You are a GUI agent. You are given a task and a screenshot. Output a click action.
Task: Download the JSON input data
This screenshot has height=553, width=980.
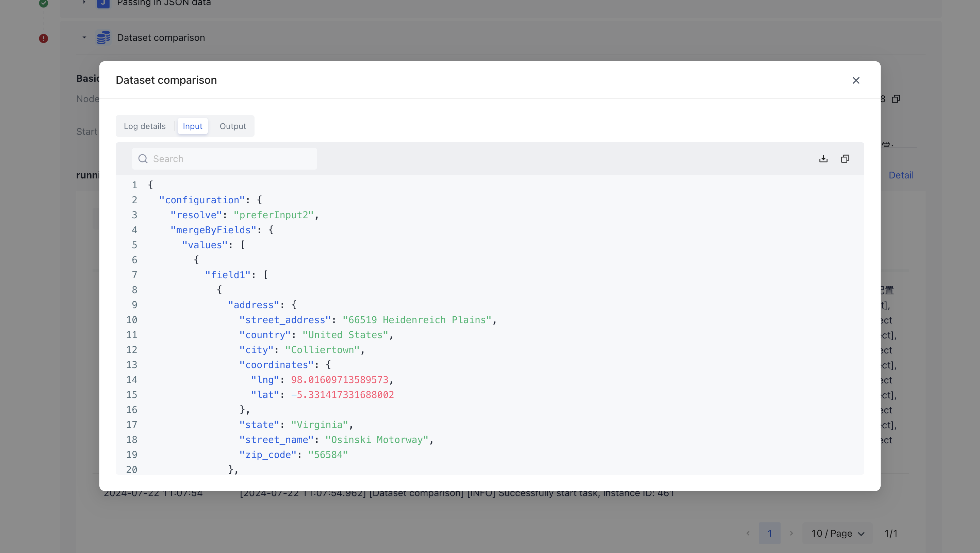(x=823, y=159)
